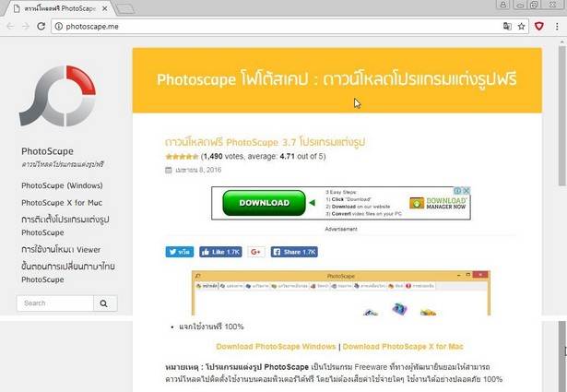The image size is (567, 392).
Task: Open the Chrome three-dot menu
Action: (x=557, y=27)
